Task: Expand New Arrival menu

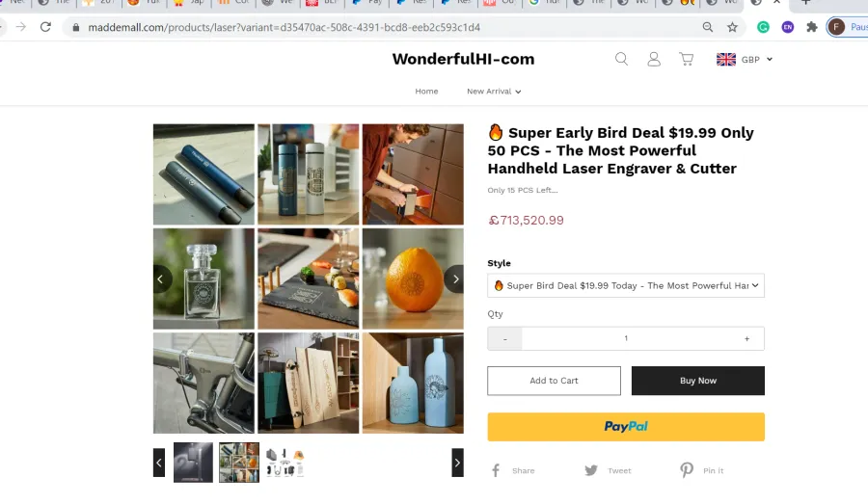Action: point(494,92)
